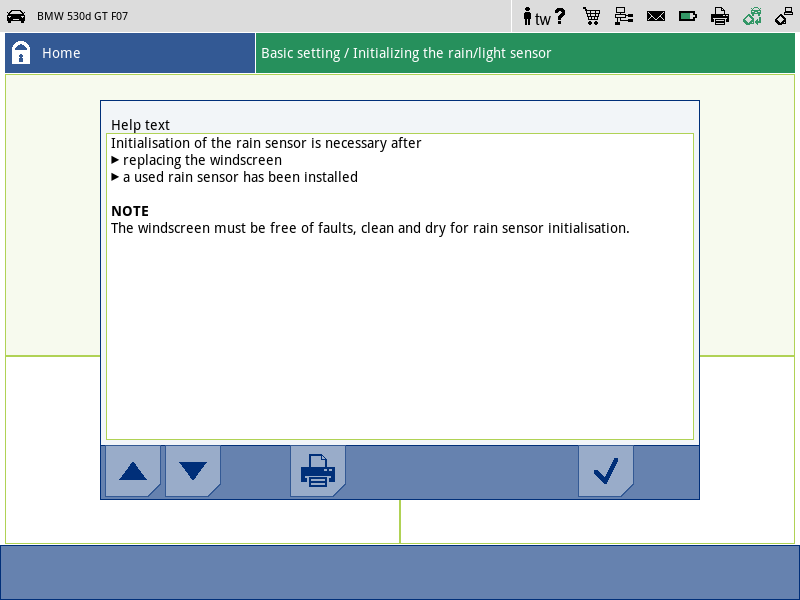Open the shopping cart parts icon
Image resolution: width=800 pixels, height=600 pixels.
[591, 16]
